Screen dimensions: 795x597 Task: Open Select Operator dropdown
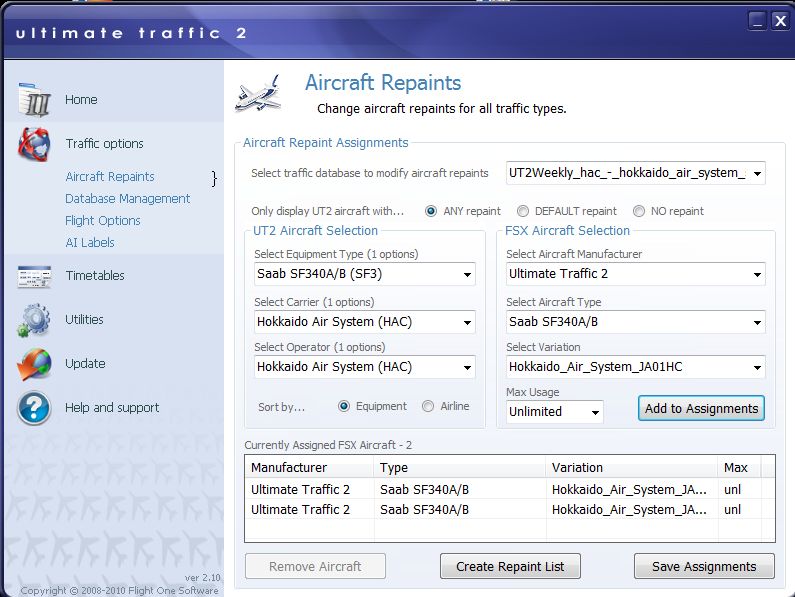(365, 367)
